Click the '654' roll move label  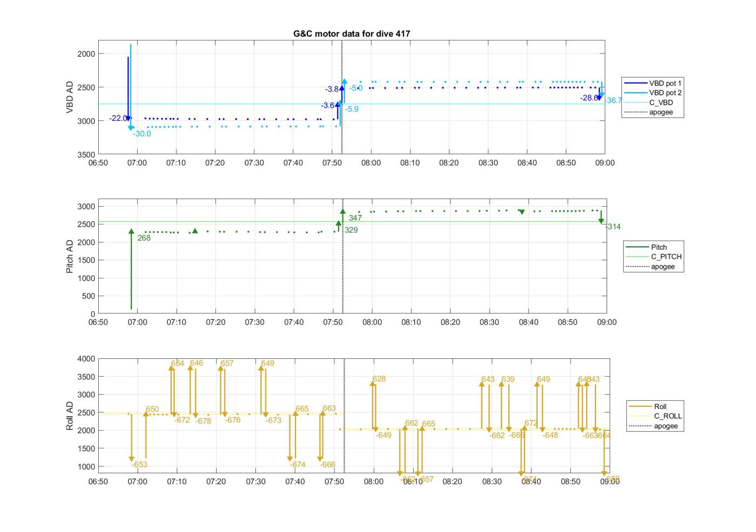pyautogui.click(x=178, y=364)
